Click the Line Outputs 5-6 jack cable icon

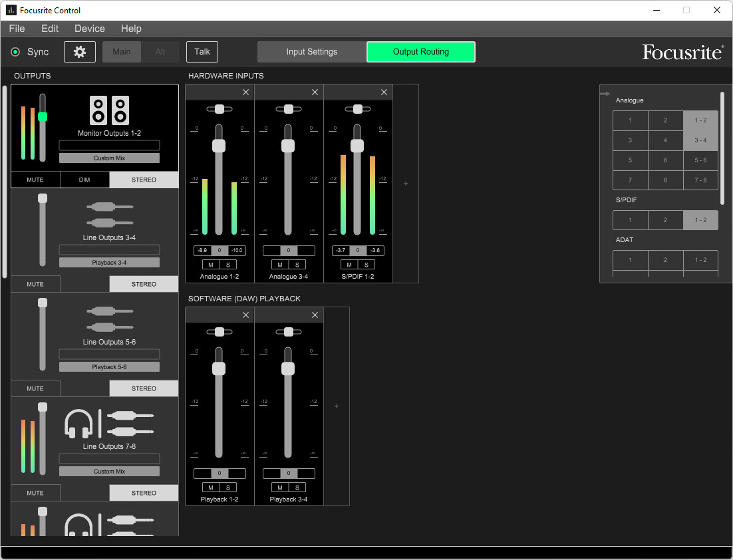pos(110,319)
